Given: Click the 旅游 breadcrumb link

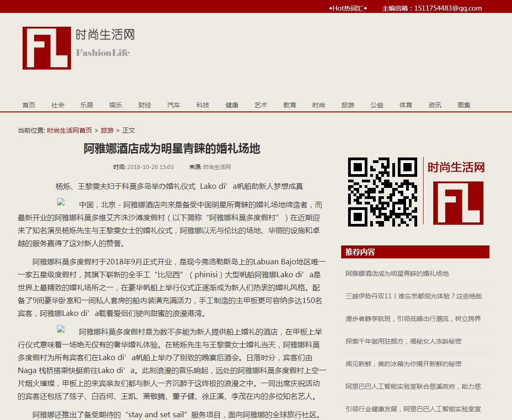Looking at the screenshot, I should pos(107,130).
